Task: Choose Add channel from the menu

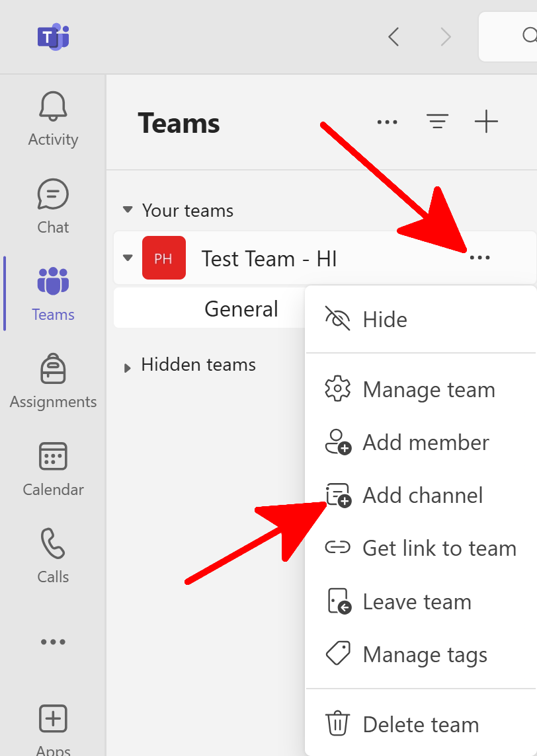Action: [422, 496]
